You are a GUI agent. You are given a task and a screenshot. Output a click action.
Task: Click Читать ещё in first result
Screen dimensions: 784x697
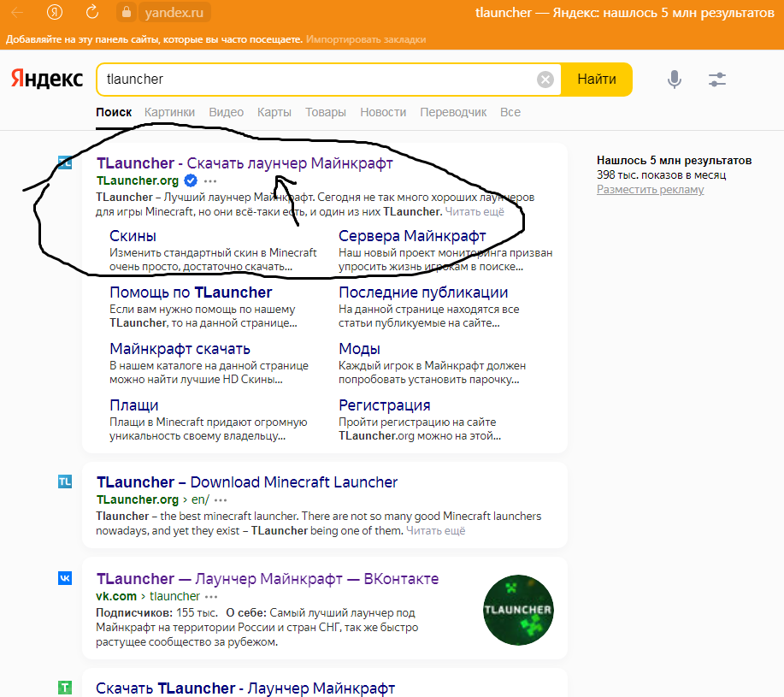pyautogui.click(x=475, y=211)
